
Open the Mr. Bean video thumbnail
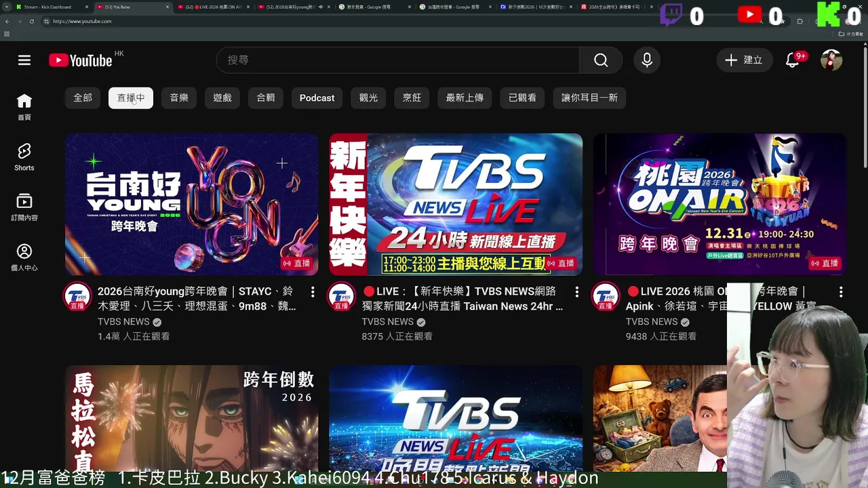point(660,418)
